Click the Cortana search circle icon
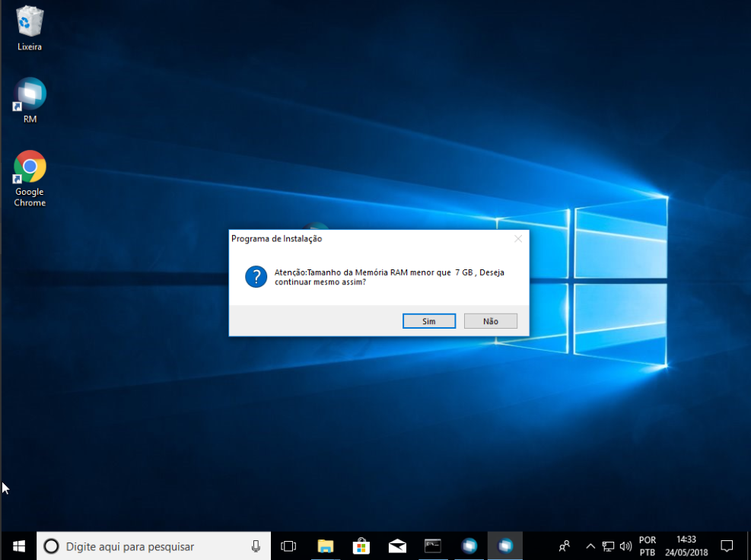 coord(51,546)
